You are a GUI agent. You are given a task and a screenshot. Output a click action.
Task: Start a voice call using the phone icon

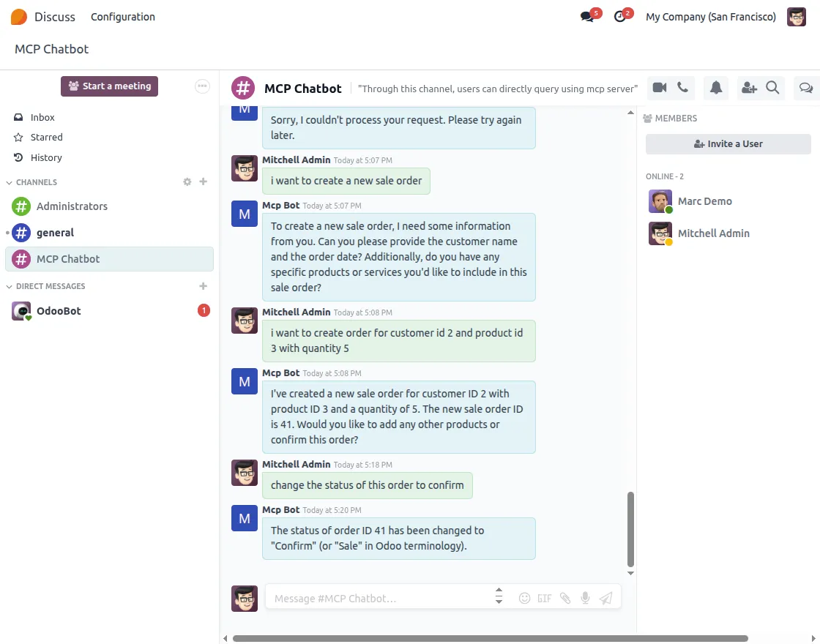click(682, 88)
